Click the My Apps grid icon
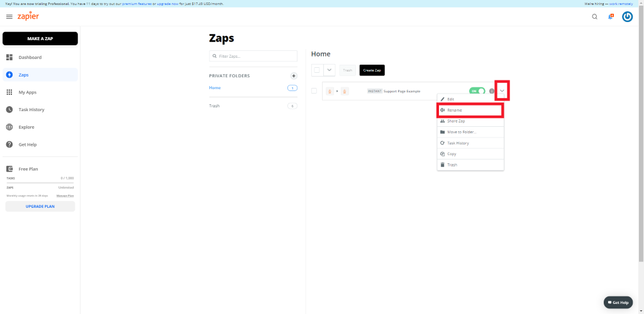Screen dimensions: 644x314 click(9, 92)
